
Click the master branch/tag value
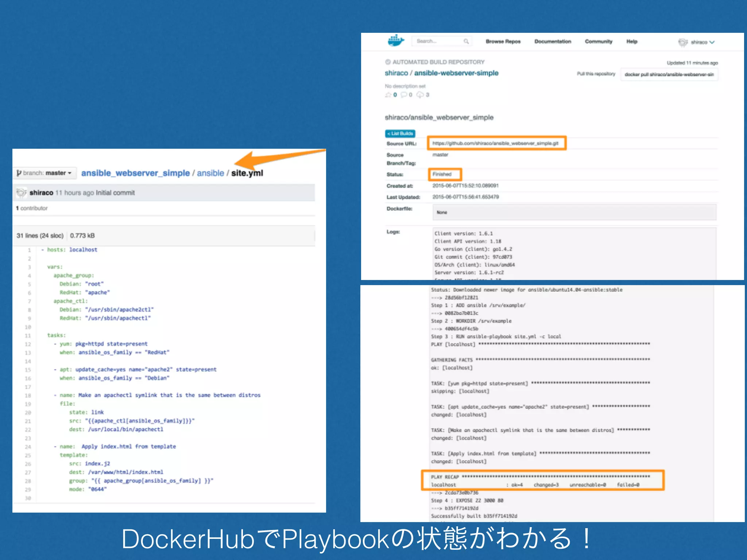(440, 155)
